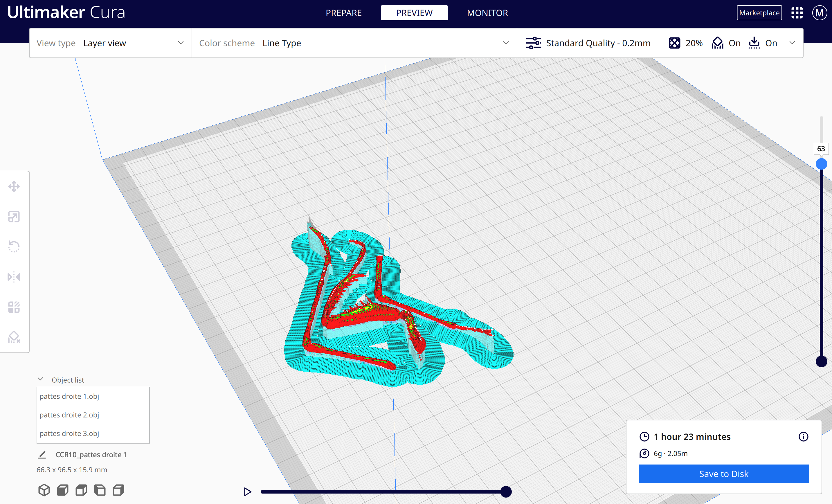Open the Color scheme dropdown
Image resolution: width=832 pixels, height=504 pixels.
(354, 43)
